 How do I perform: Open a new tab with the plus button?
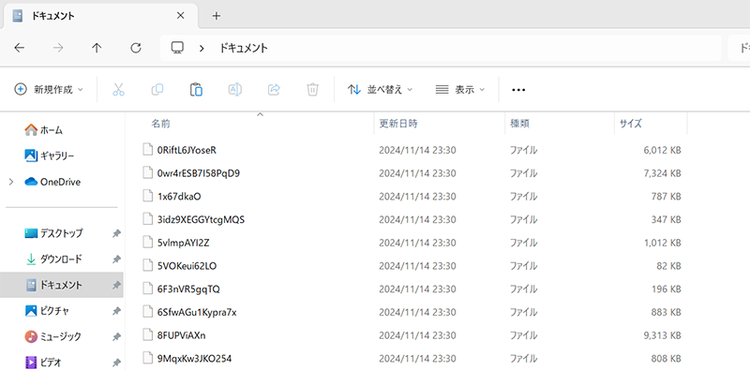pyautogui.click(x=216, y=16)
